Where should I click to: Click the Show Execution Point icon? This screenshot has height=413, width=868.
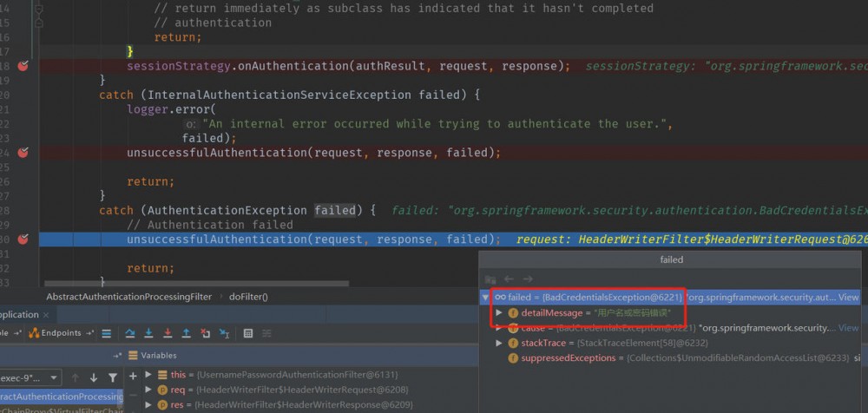(x=107, y=333)
